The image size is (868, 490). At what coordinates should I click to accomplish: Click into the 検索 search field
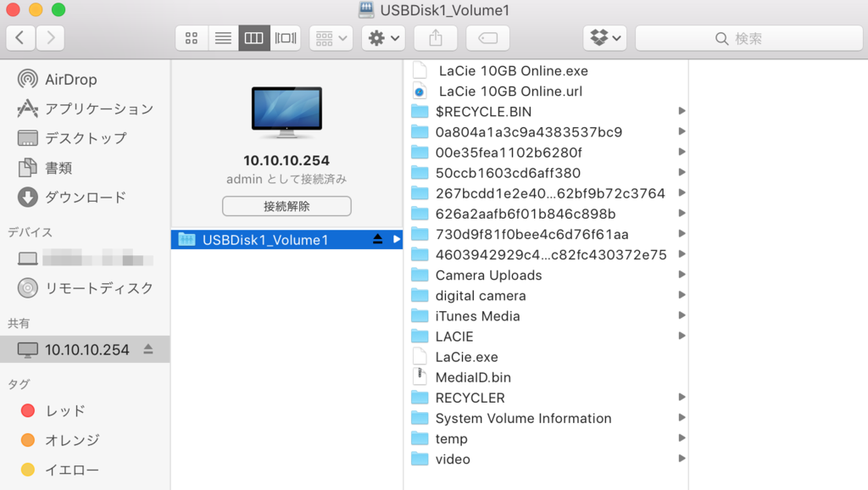click(x=749, y=38)
